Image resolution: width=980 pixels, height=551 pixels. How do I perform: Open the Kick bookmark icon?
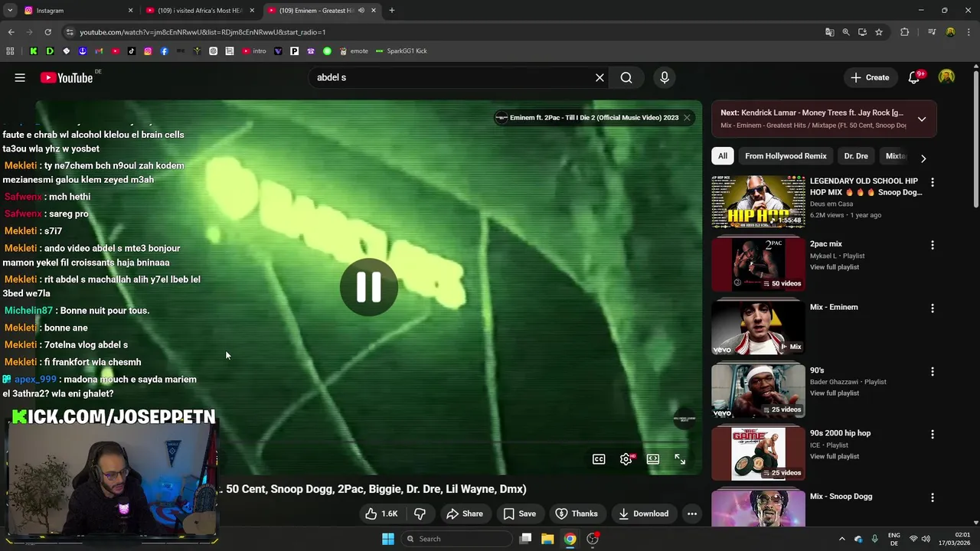tap(34, 51)
